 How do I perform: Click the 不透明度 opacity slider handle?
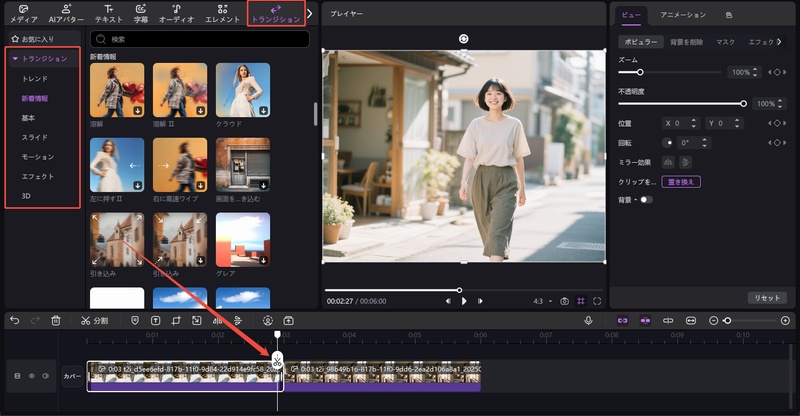[x=743, y=104]
